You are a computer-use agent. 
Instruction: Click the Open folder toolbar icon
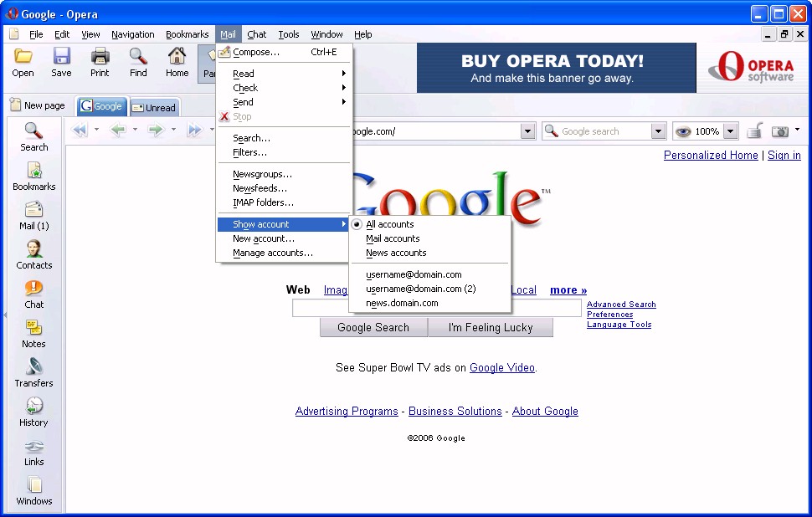coord(23,56)
